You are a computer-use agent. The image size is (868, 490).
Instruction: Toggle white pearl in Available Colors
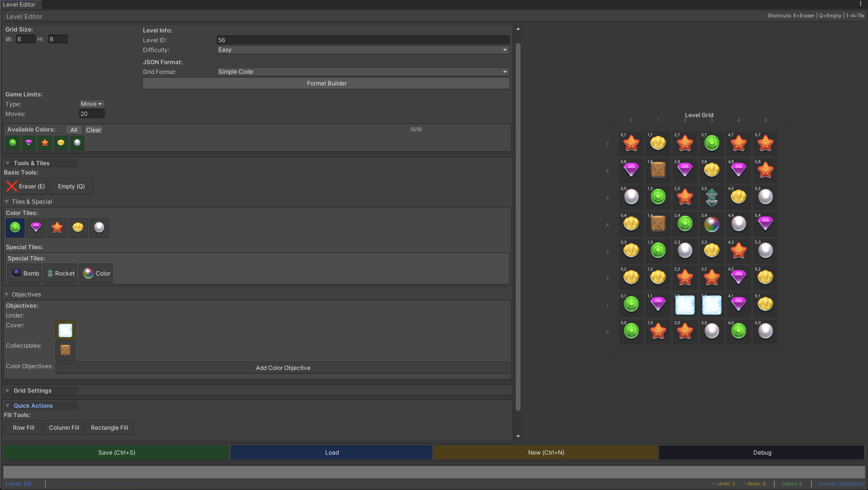(x=77, y=143)
